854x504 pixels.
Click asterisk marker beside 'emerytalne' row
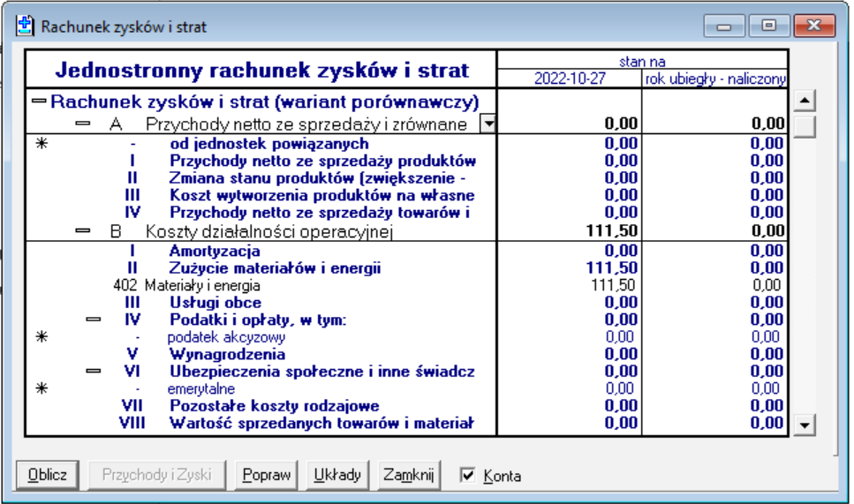point(41,388)
